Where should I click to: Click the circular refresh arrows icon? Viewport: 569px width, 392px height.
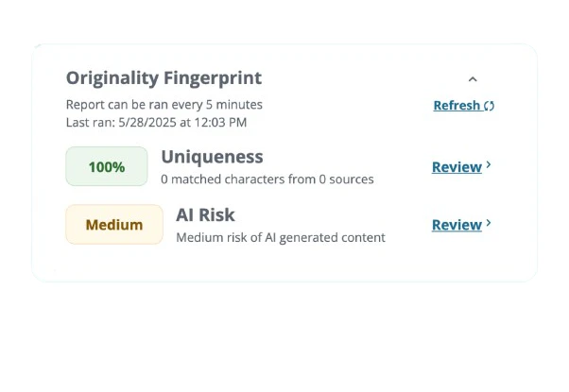point(489,106)
